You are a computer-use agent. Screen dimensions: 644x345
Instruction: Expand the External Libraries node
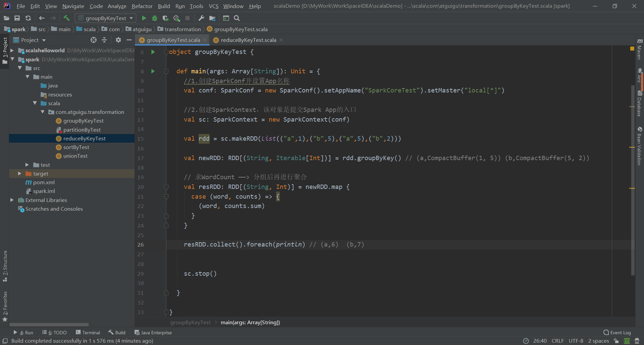click(x=12, y=200)
